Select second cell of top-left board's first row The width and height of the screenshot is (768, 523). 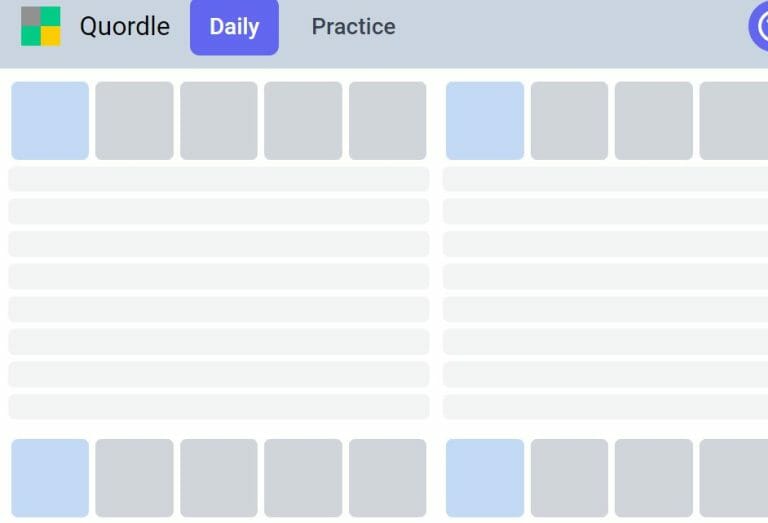click(134, 120)
